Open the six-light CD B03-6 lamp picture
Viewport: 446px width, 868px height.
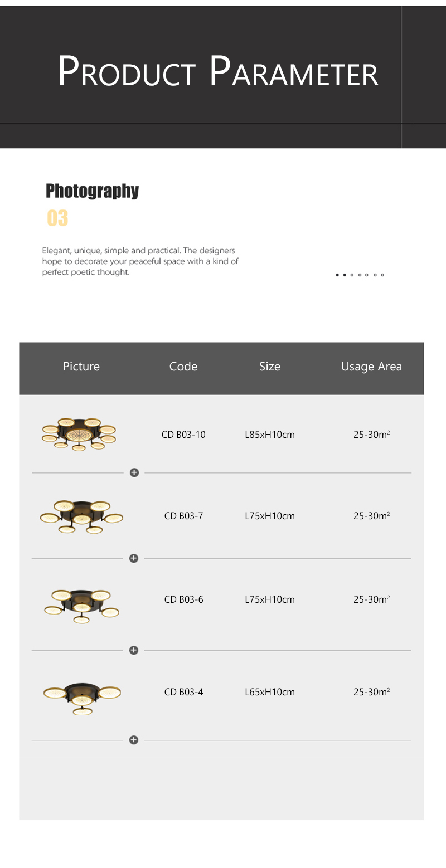81,606
